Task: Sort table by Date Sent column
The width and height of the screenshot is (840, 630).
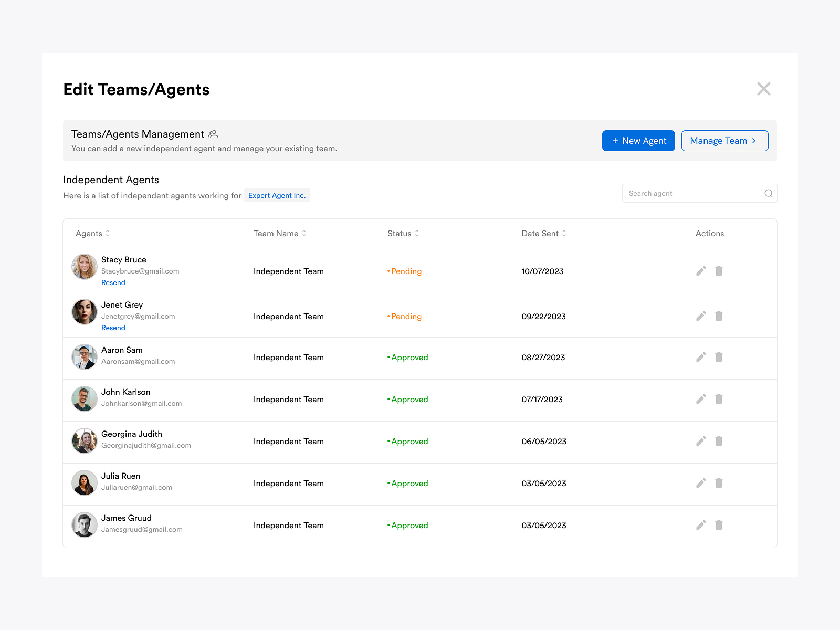Action: (564, 233)
